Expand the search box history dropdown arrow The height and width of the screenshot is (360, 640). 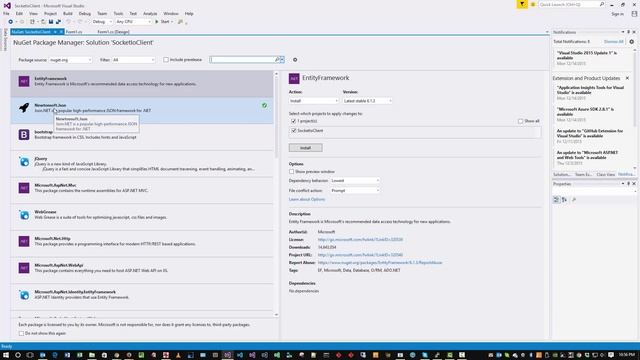point(282,60)
